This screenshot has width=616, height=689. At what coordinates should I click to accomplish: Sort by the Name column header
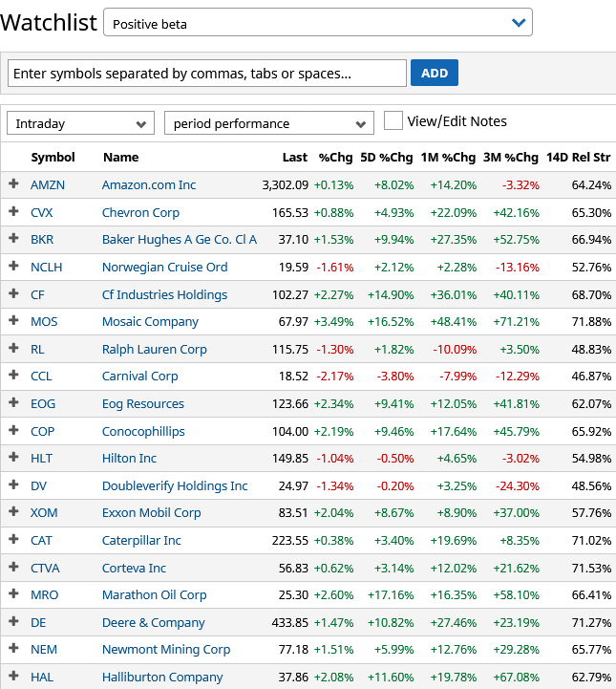120,158
